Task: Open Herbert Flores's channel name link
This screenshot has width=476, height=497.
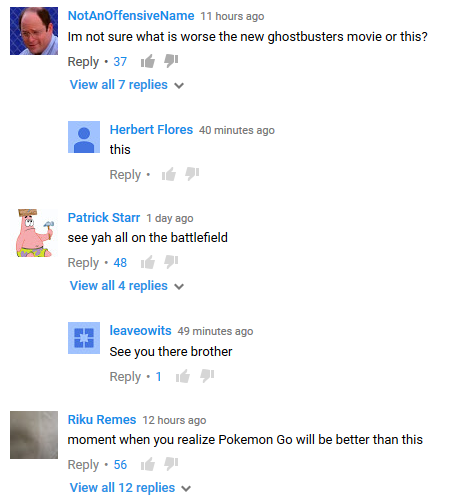Action: point(151,130)
